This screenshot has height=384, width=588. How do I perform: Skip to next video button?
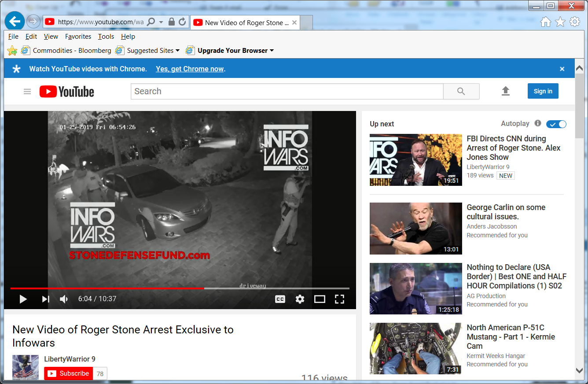(x=45, y=299)
